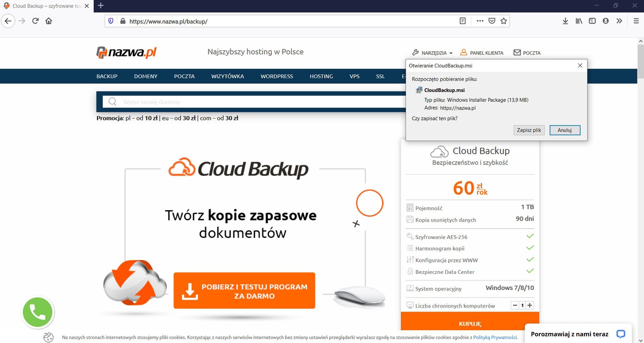Screen dimensions: 644x343
Task: Click the KUPUJĘ buy button
Action: 470,322
